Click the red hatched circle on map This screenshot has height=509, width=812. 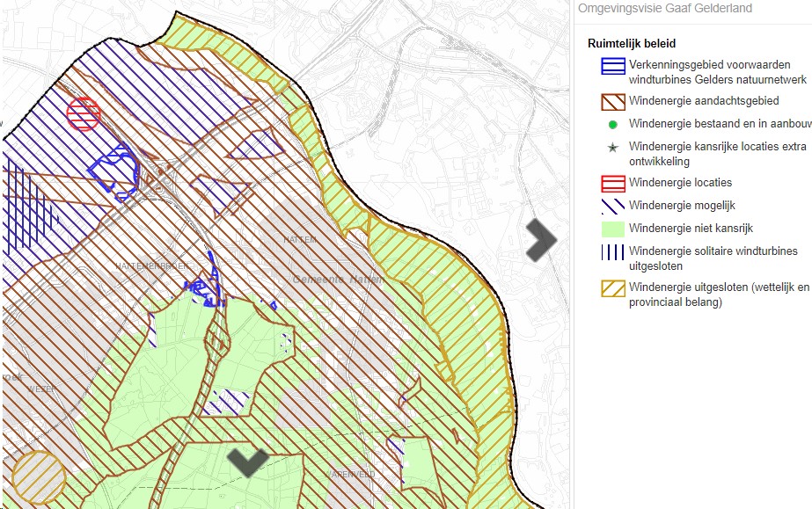[x=84, y=113]
